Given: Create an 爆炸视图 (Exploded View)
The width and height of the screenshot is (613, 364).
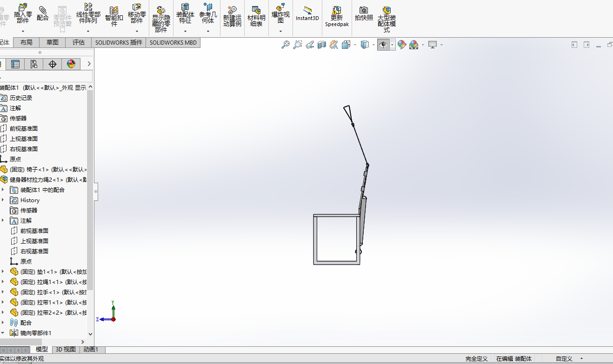Looking at the screenshot, I should (280, 13).
